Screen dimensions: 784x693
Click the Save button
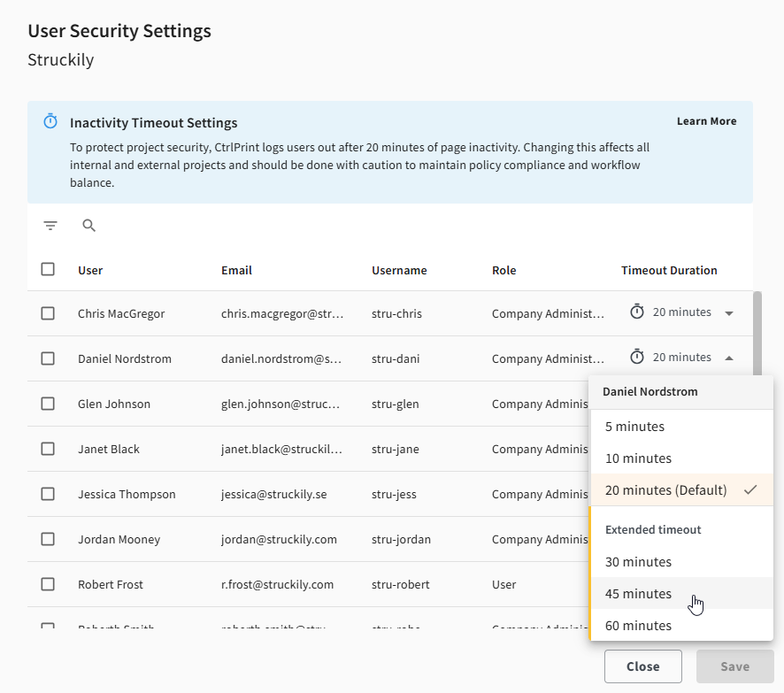tap(735, 666)
